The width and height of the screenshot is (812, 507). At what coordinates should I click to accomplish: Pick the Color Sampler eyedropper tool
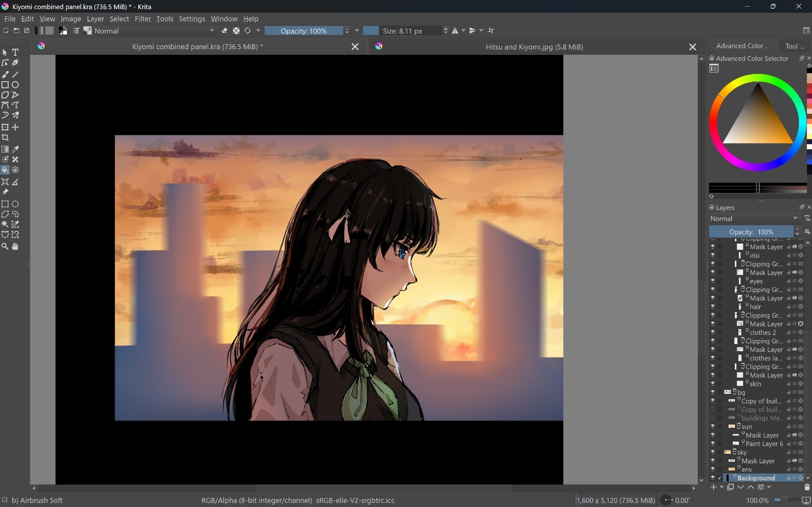[15, 149]
